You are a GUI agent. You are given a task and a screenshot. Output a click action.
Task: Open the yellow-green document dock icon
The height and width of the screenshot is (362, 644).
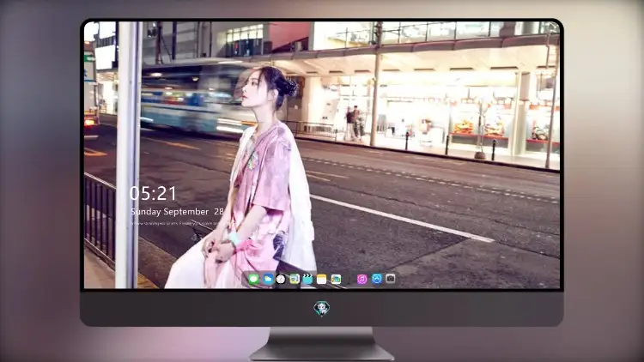[x=295, y=279]
